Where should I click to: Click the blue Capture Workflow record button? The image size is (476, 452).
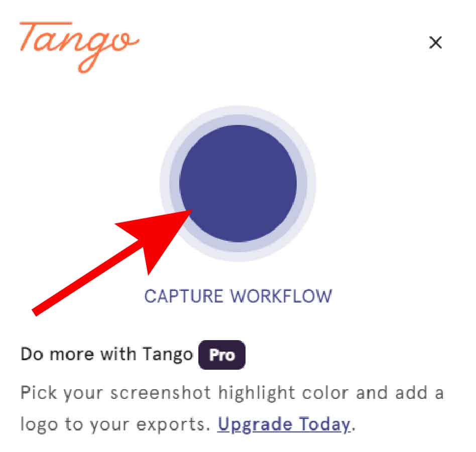[237, 183]
